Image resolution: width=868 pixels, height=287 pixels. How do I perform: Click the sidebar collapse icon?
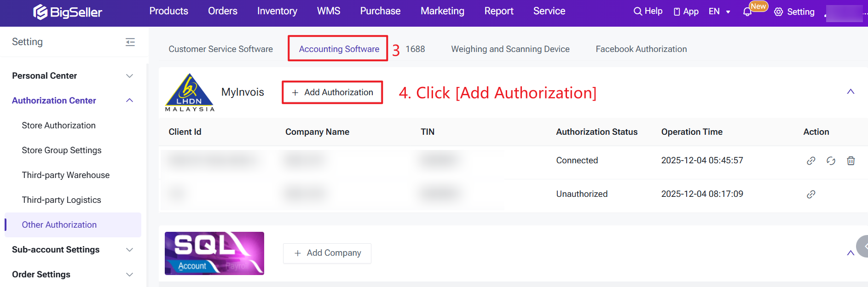[x=130, y=42]
